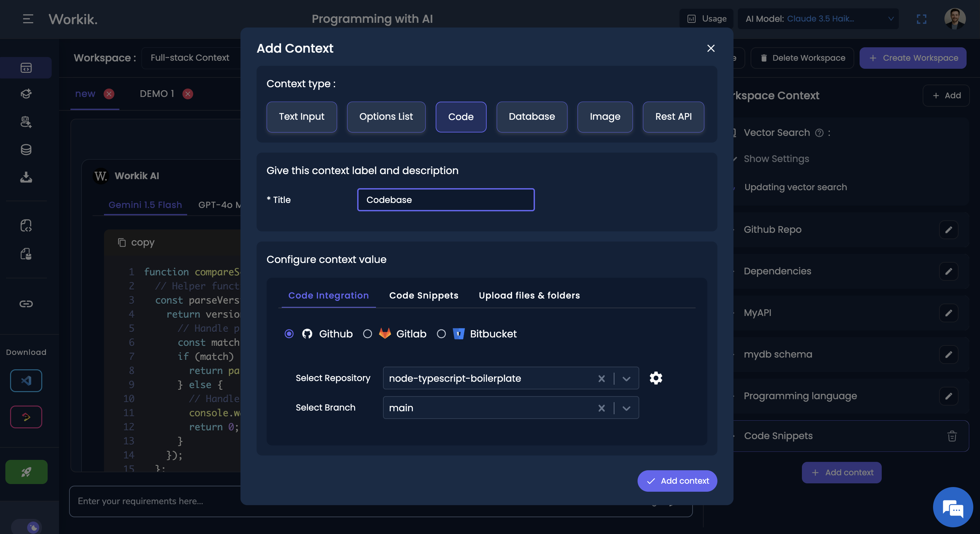Choose Bitbucket as the code source
The image size is (980, 534).
pyautogui.click(x=441, y=334)
